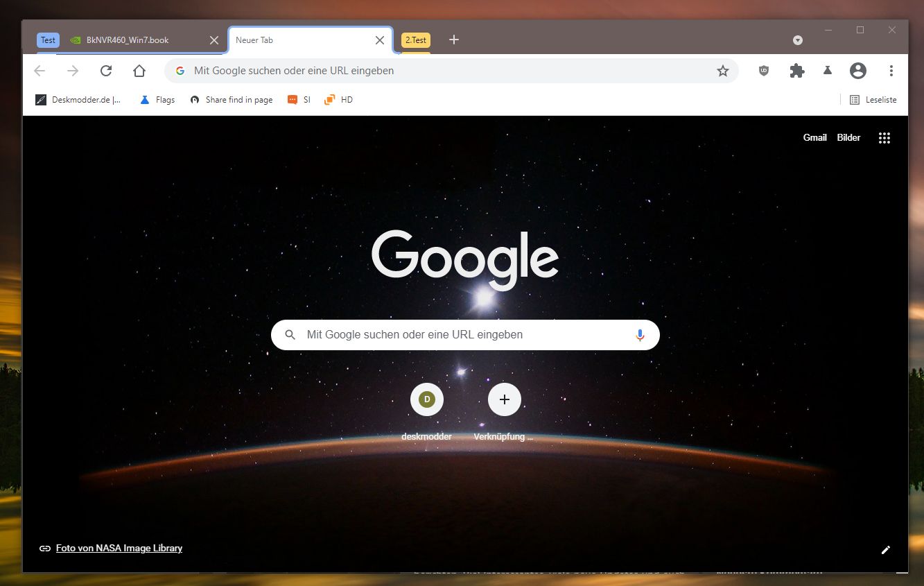Open the Extensions puzzle icon
Viewport: 924px width, 586px height.
[x=797, y=71]
